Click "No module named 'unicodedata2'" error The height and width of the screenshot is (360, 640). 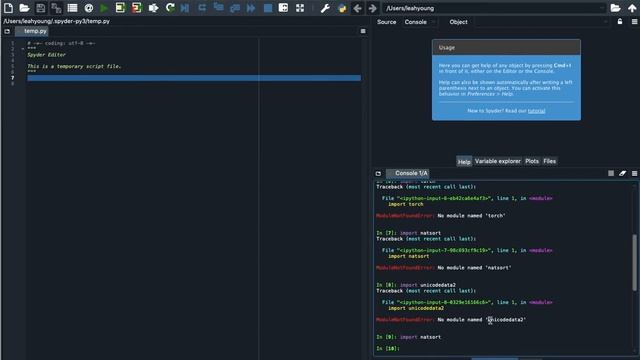pos(481,320)
